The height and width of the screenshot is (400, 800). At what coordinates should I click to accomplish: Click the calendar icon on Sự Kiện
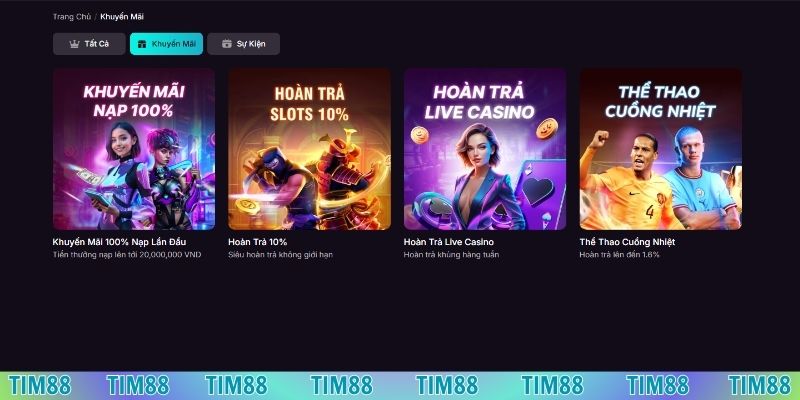[227, 44]
